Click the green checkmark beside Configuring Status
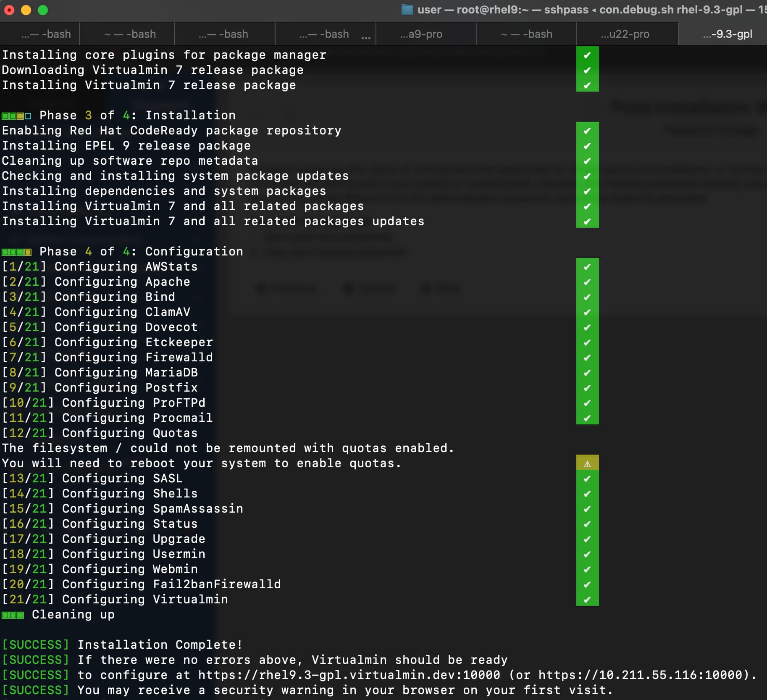Screen dimensions: 767x700 [x=587, y=524]
